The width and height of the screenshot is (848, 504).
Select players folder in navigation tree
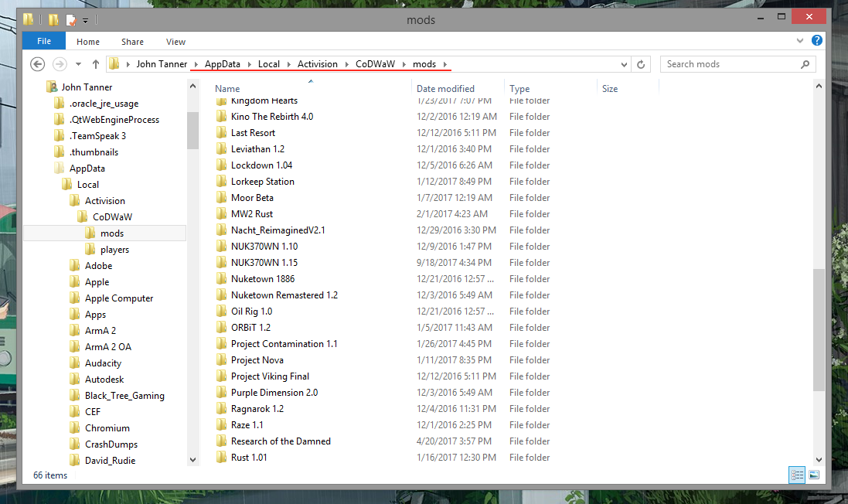(114, 250)
